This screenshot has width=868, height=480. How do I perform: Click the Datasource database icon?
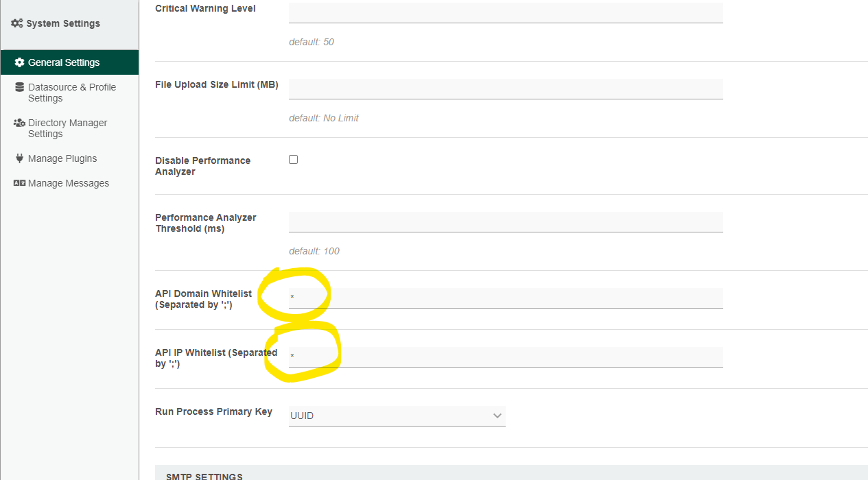click(19, 87)
